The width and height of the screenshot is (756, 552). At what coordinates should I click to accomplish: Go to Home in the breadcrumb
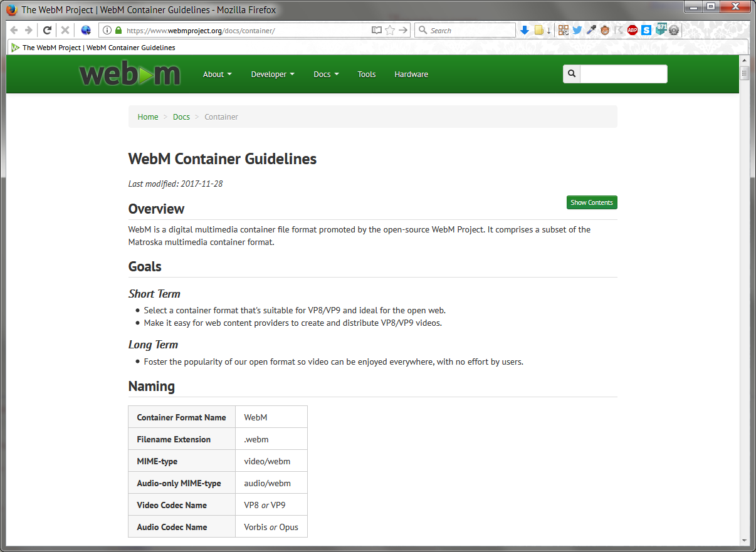pyautogui.click(x=148, y=117)
